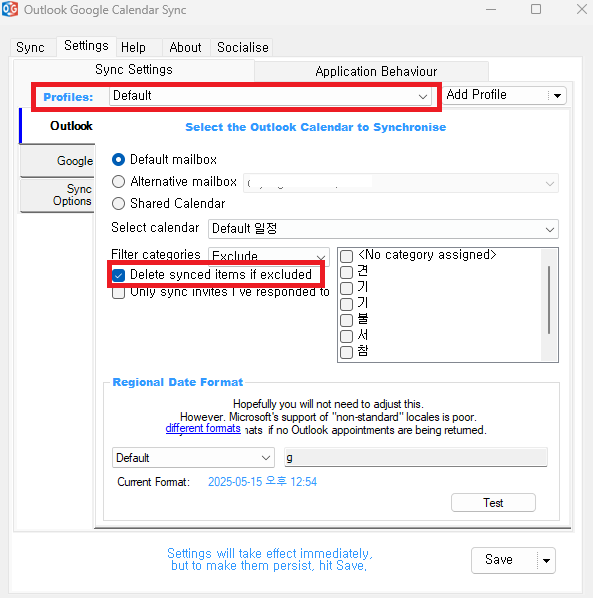Open the different formats link
The width and height of the screenshot is (593, 598).
(x=203, y=429)
